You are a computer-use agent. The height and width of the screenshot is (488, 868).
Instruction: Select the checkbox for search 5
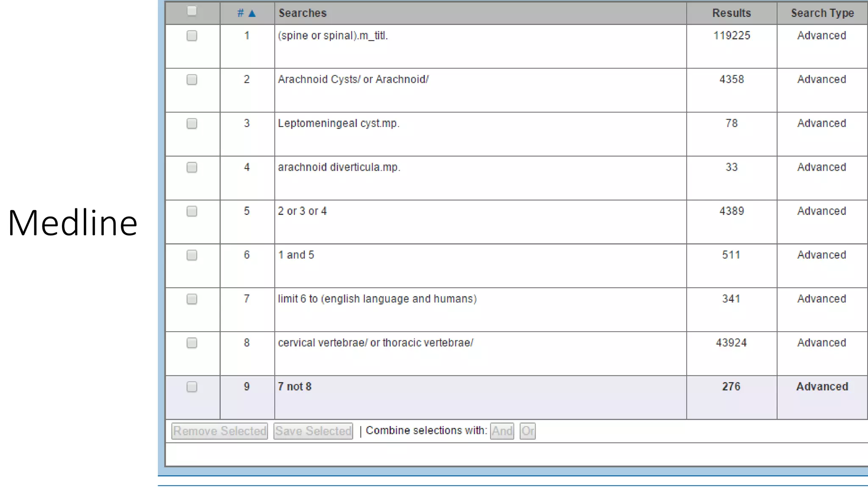coord(192,211)
